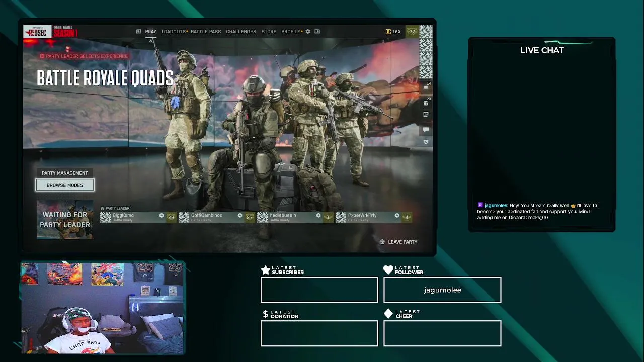
Task: Click PxperWrkPrty's pixelated avatar
Action: pyautogui.click(x=341, y=217)
